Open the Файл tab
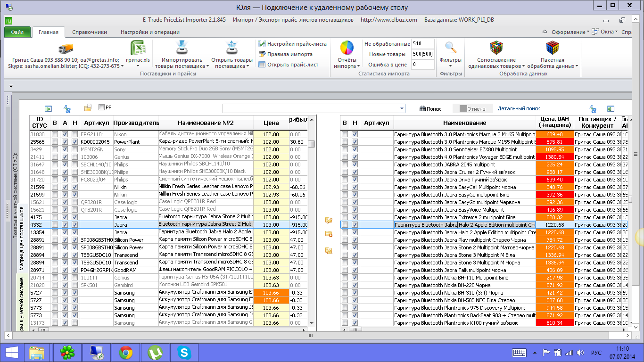This screenshot has height=362, width=644. (x=17, y=32)
